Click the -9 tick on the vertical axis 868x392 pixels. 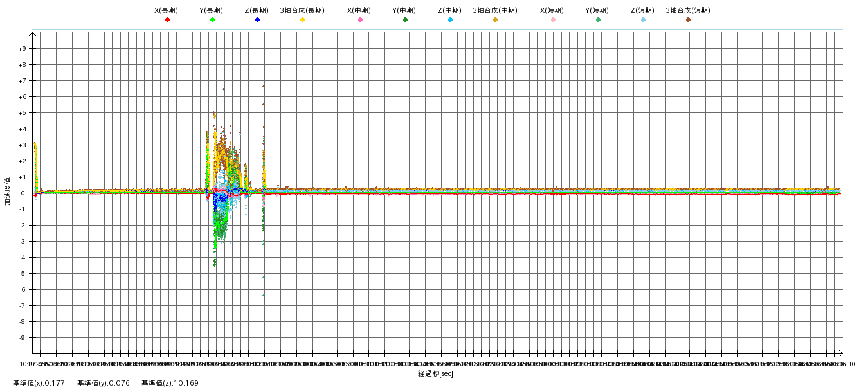click(22, 338)
